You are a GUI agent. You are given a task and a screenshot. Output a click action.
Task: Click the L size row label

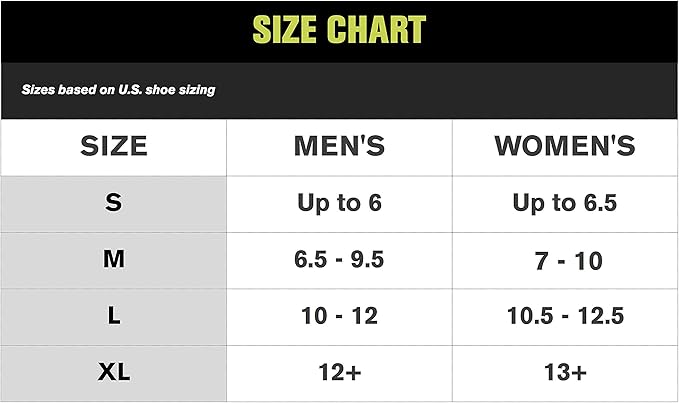coord(113,316)
